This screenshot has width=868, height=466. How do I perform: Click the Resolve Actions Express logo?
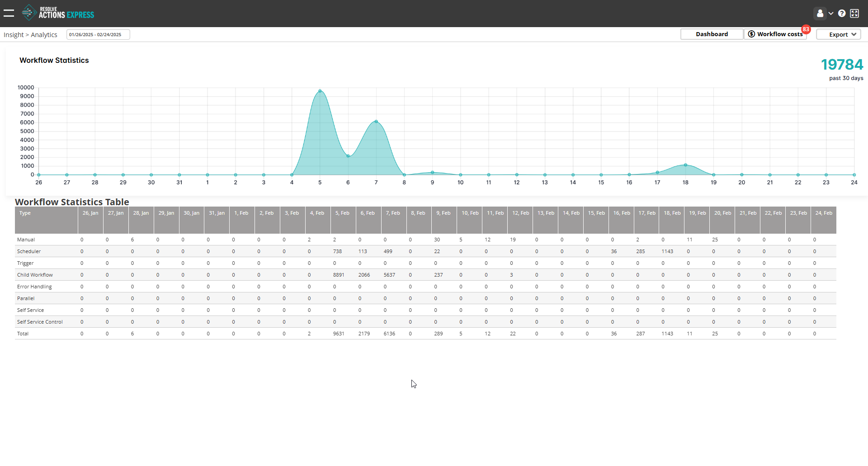(x=58, y=12)
